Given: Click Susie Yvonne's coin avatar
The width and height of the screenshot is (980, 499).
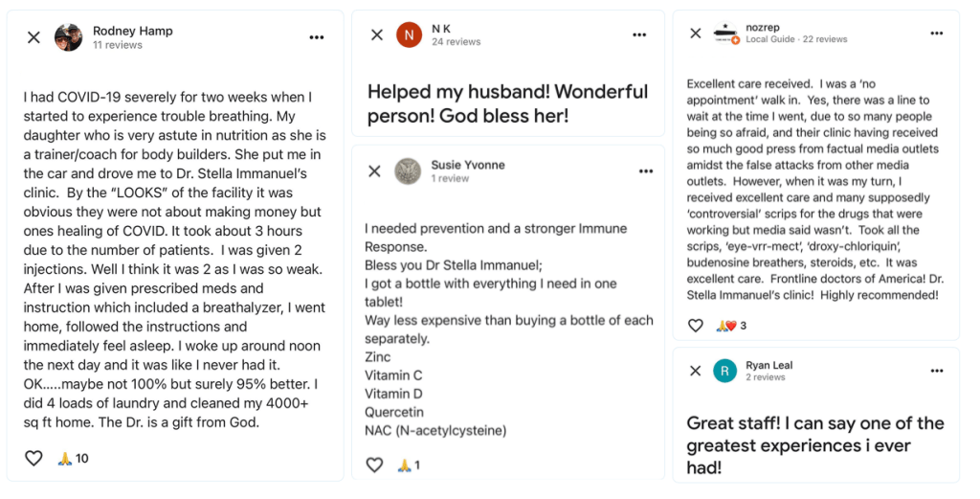Looking at the screenshot, I should pyautogui.click(x=408, y=171).
